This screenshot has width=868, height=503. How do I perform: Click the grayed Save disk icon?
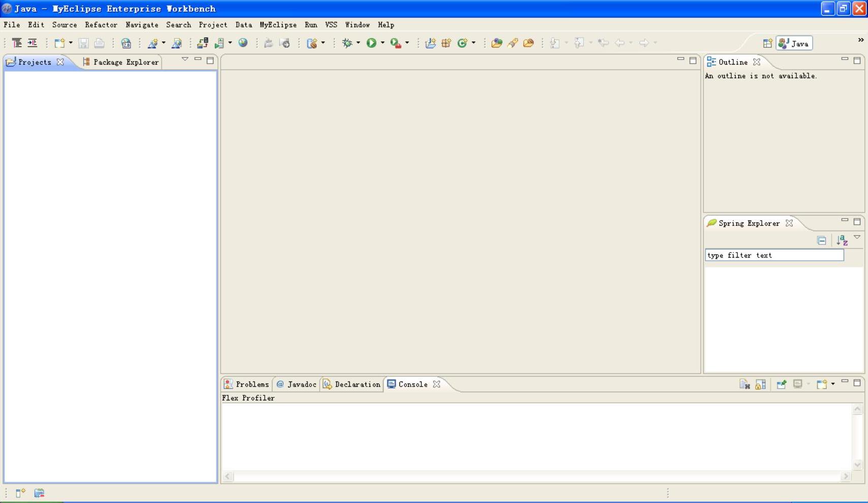coord(83,43)
